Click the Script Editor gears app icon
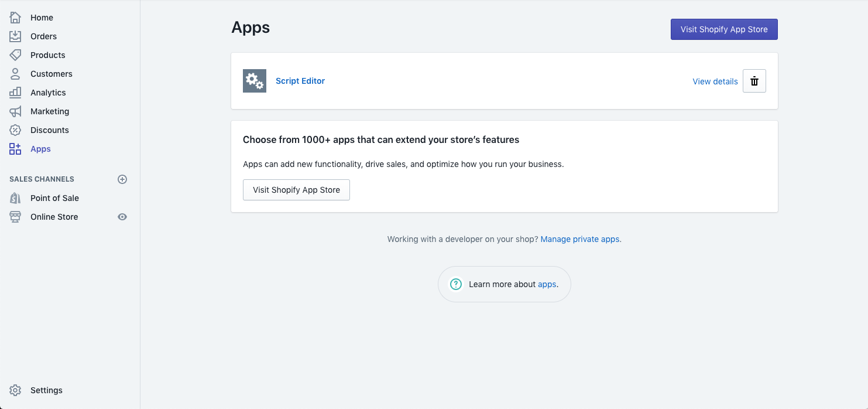 click(x=255, y=81)
